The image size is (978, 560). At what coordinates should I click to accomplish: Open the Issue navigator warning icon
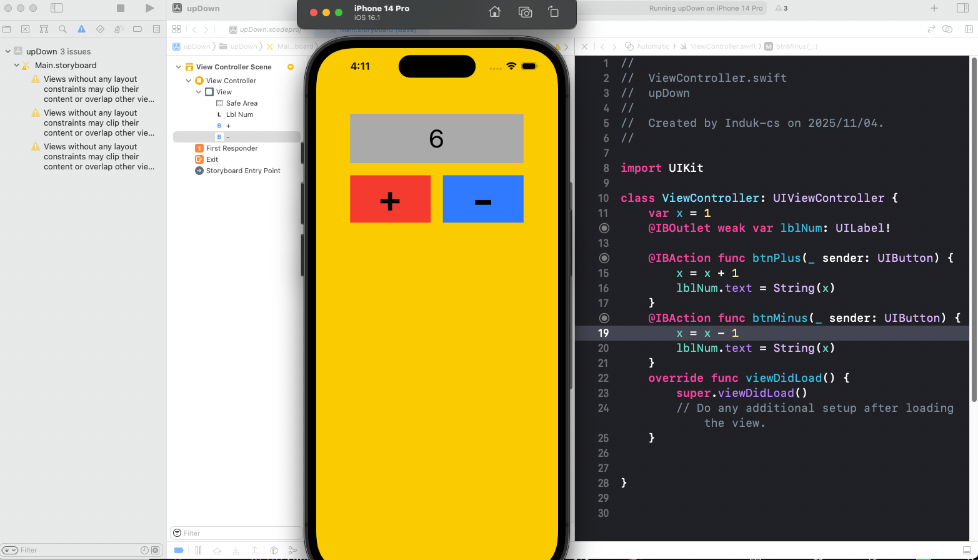click(81, 29)
